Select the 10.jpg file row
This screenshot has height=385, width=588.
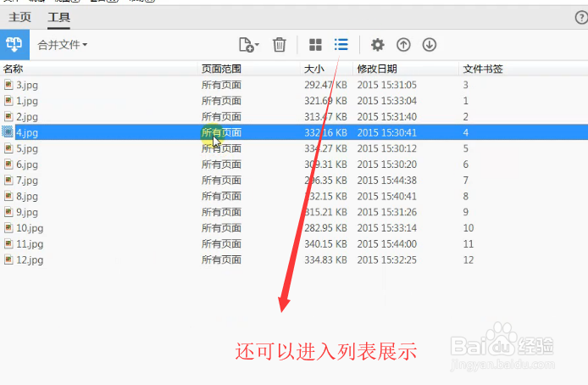294,228
